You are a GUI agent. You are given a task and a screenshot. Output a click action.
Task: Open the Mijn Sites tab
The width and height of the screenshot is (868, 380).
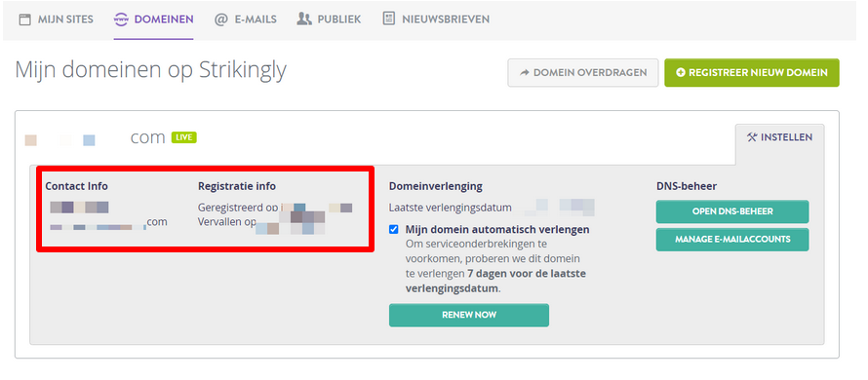point(56,19)
